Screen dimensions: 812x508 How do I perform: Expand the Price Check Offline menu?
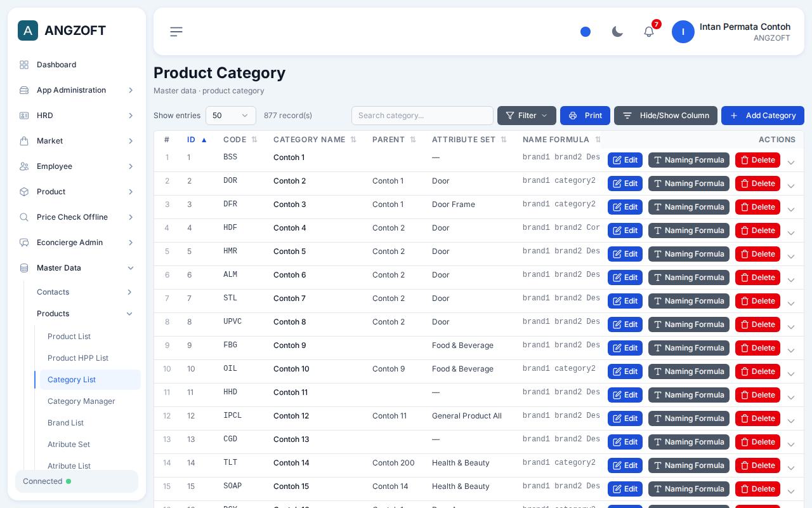tap(77, 217)
